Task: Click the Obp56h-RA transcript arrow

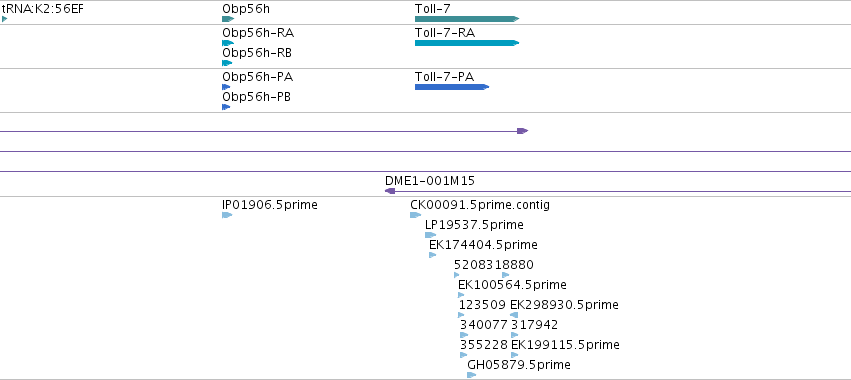Action: [228, 43]
